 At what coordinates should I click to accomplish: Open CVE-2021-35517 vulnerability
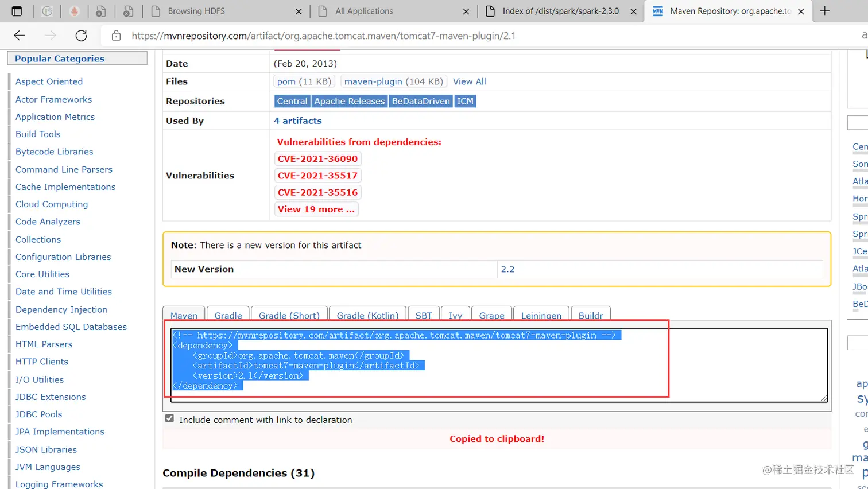(317, 176)
